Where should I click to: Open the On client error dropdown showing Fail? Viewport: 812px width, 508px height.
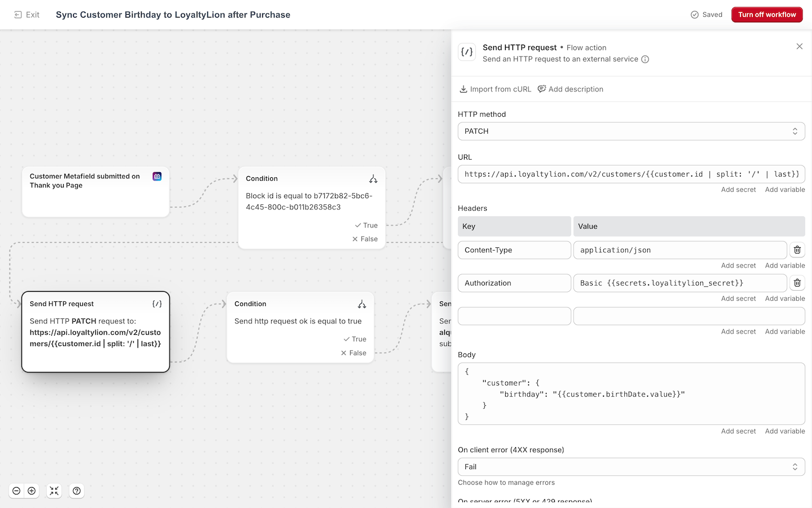[x=631, y=466]
